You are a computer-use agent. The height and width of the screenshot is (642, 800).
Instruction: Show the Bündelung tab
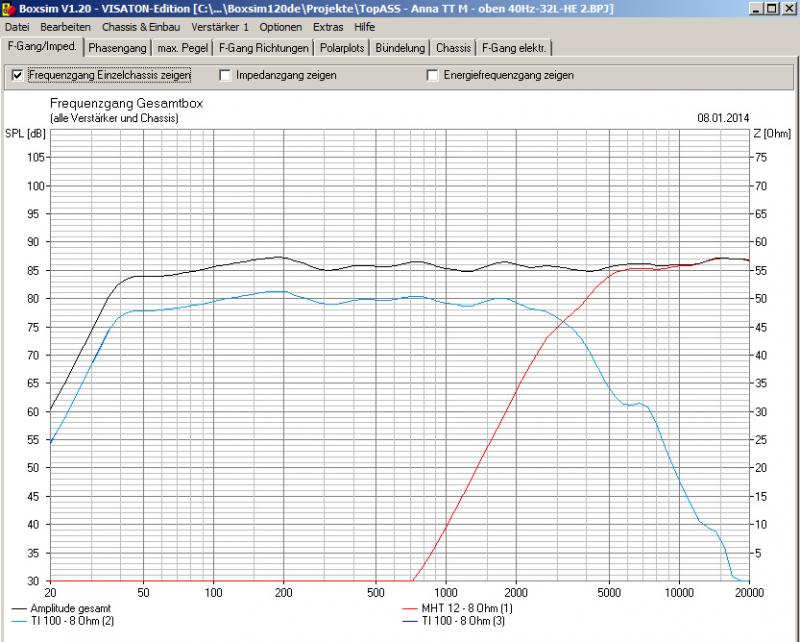point(401,48)
